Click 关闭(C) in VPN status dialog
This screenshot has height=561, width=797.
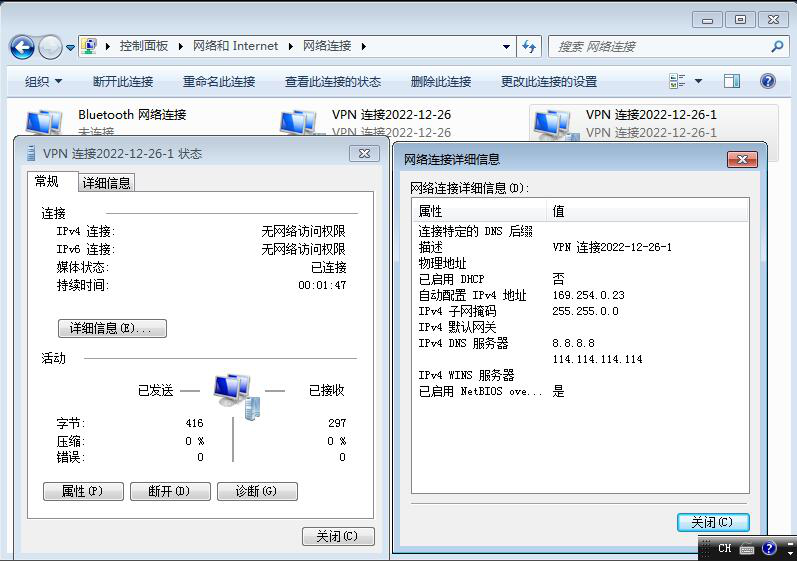[338, 536]
